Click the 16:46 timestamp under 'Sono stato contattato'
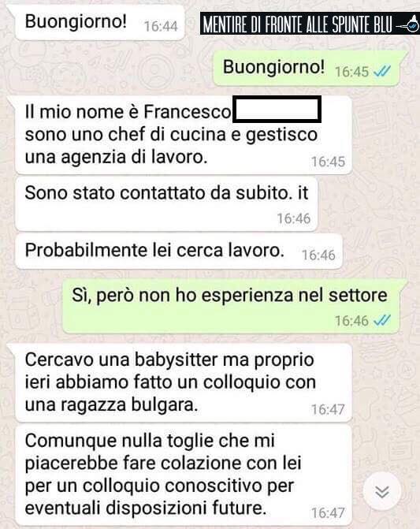The height and width of the screenshot is (529, 420). 294,218
